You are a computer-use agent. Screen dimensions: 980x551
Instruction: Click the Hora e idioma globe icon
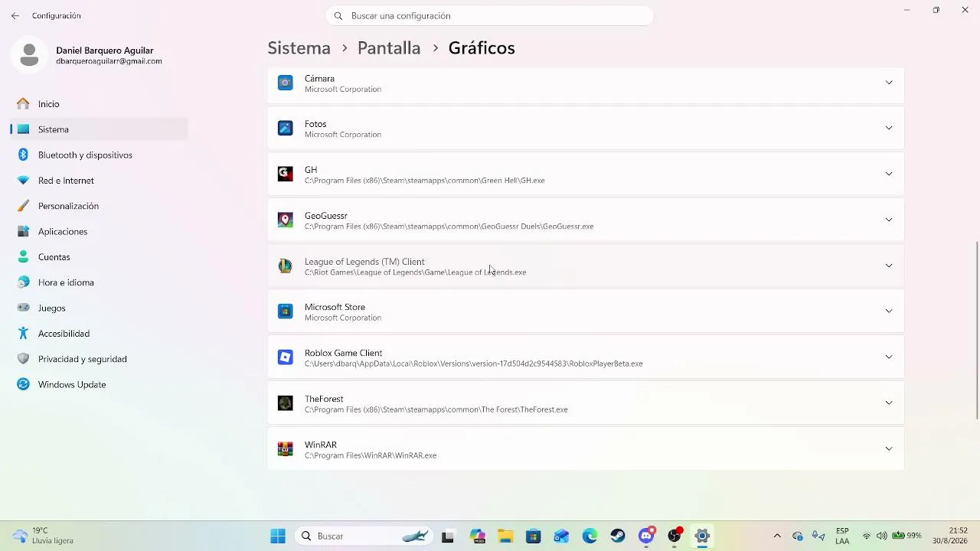pyautogui.click(x=23, y=282)
